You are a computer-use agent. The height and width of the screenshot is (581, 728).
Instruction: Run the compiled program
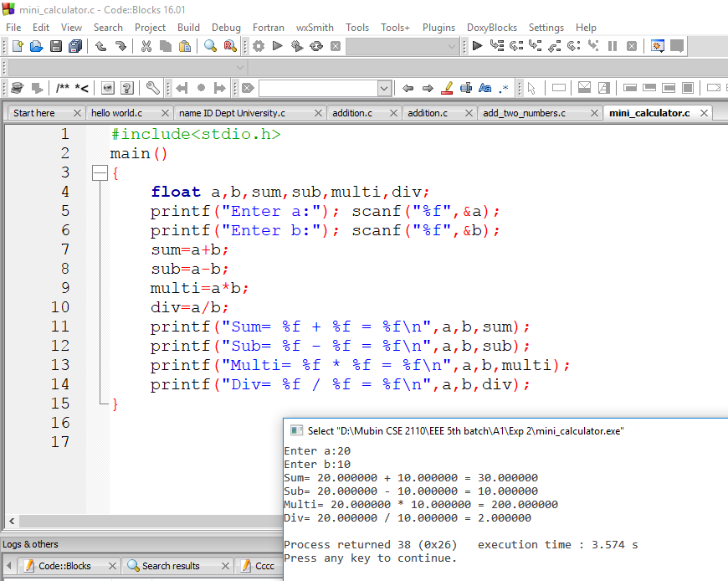[277, 46]
